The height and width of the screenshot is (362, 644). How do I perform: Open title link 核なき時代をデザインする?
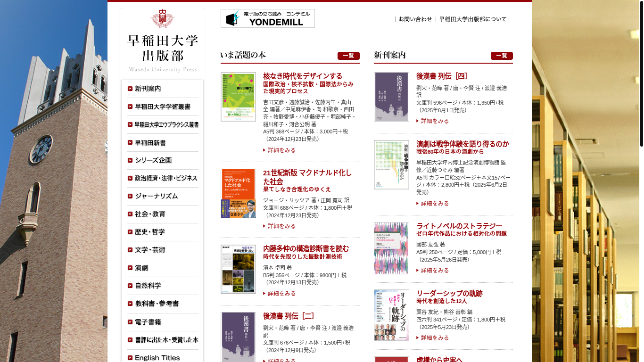[303, 76]
